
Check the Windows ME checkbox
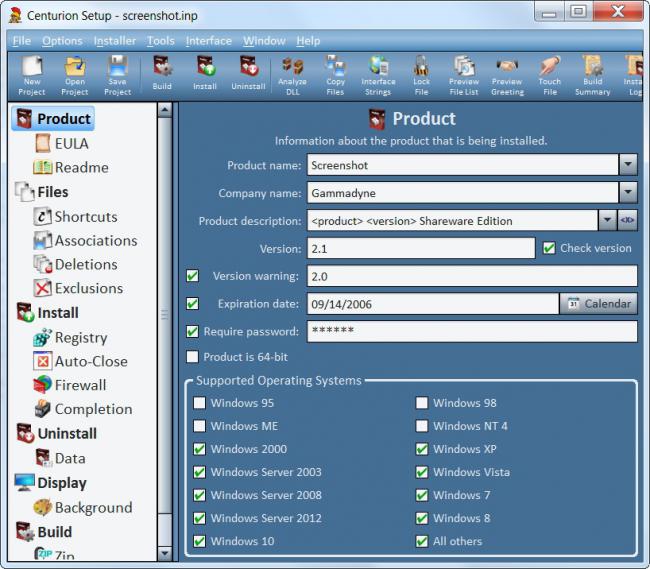199,426
